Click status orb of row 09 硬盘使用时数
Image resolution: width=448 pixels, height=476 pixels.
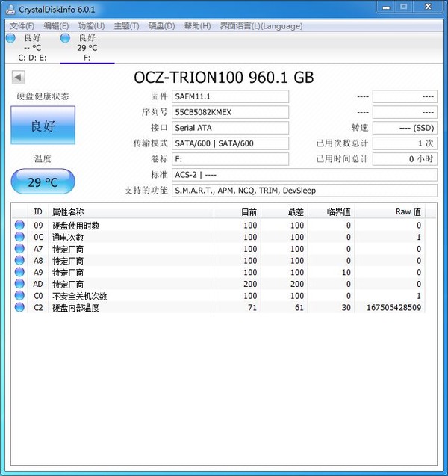point(19,225)
